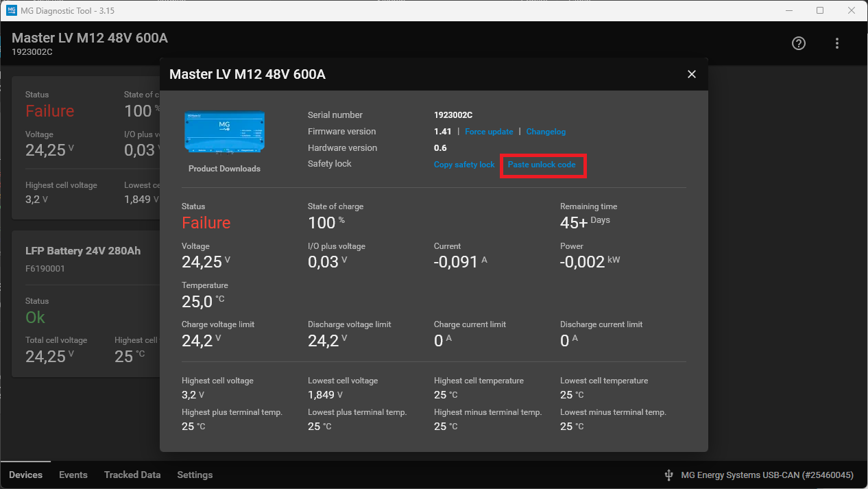
Task: Click Total cell voltage 24,25 V on battery card
Action: tap(49, 356)
